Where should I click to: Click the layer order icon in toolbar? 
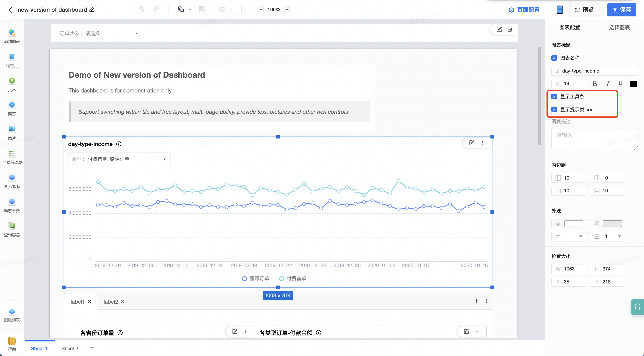tap(181, 9)
